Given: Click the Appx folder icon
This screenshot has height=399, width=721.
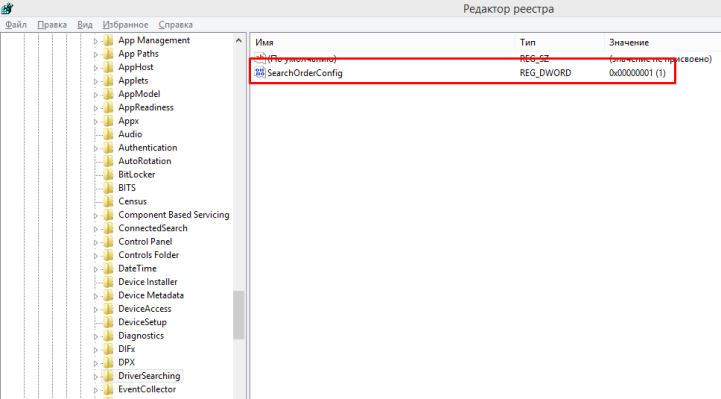Looking at the screenshot, I should tap(108, 121).
